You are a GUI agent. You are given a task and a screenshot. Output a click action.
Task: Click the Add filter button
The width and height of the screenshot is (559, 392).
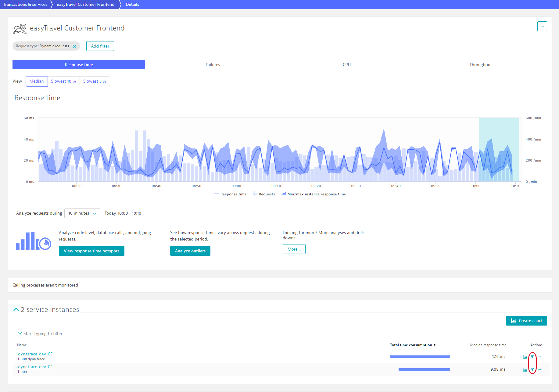(100, 46)
